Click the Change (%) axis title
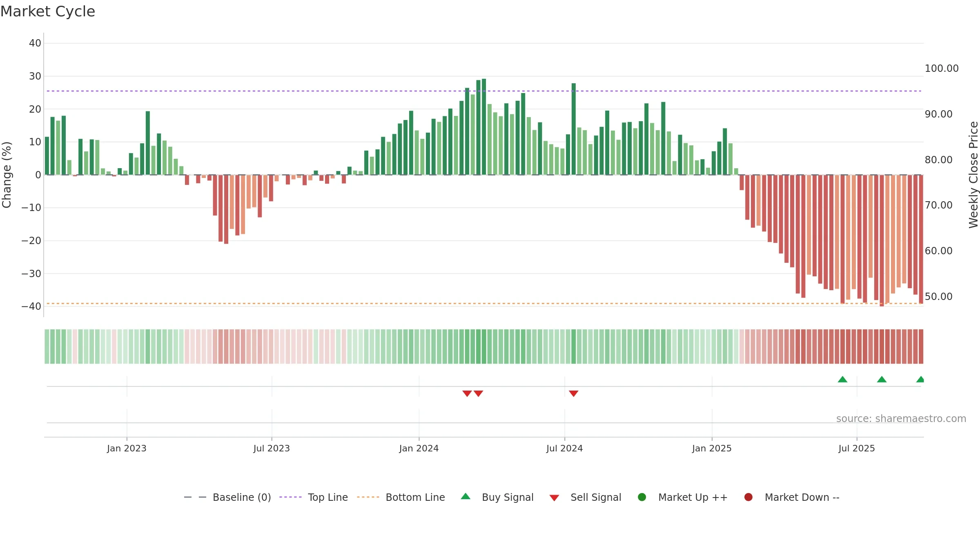The height and width of the screenshot is (551, 980). click(x=7, y=175)
